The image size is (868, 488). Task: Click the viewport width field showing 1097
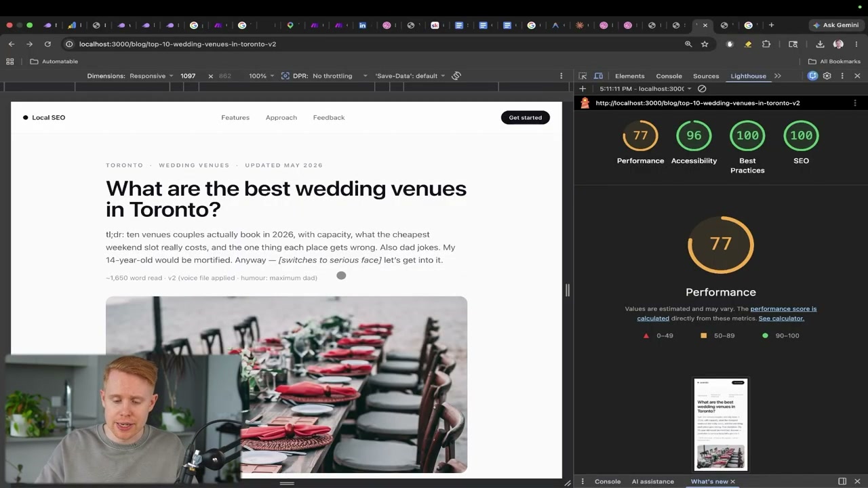(x=190, y=76)
